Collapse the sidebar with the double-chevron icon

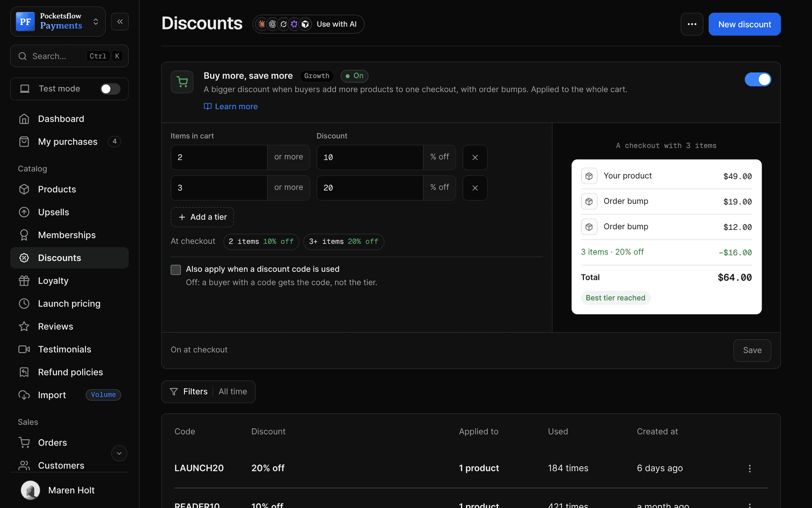120,21
